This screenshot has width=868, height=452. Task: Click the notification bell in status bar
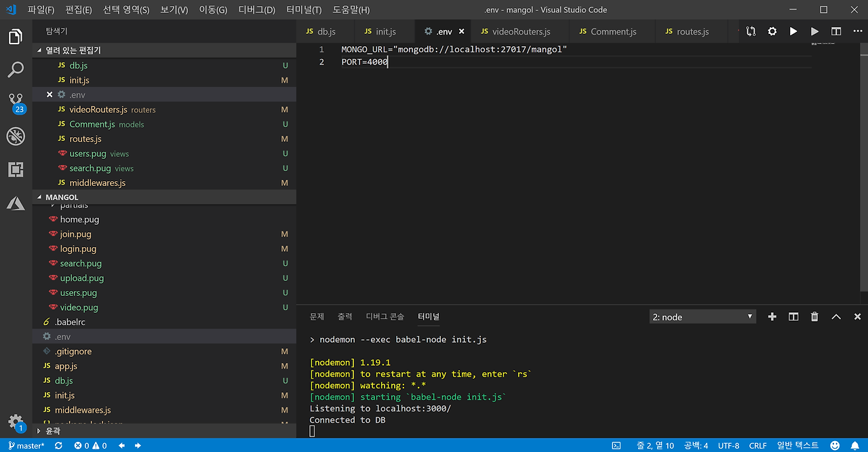[x=854, y=446]
